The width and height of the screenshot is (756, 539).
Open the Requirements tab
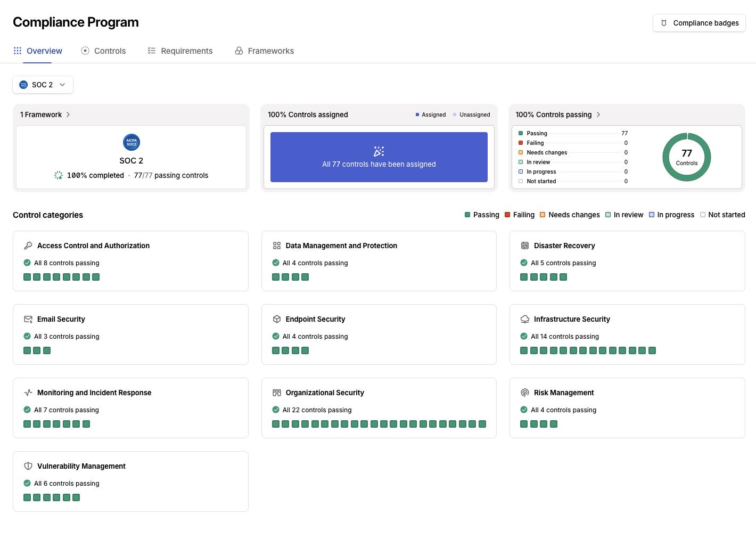tap(180, 51)
